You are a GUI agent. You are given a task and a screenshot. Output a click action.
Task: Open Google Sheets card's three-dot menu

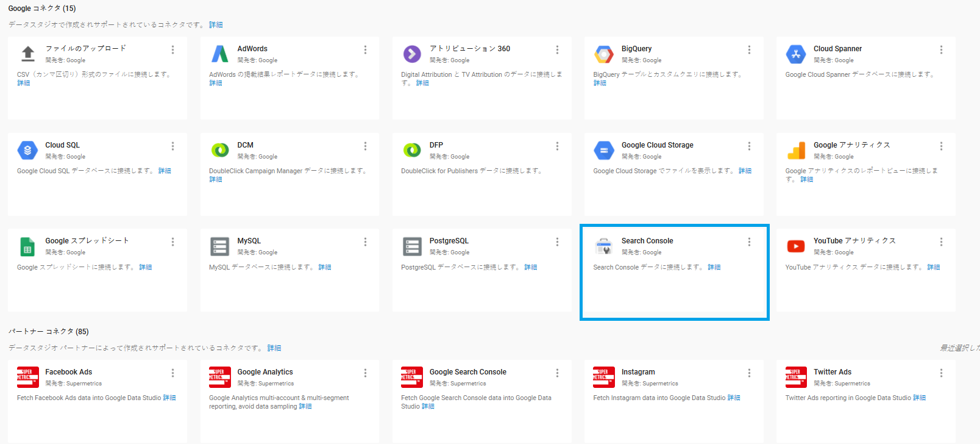[x=173, y=242]
